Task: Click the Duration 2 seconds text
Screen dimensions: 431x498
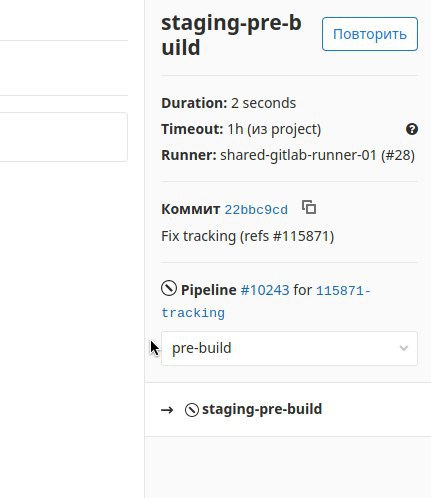Action: pos(229,103)
